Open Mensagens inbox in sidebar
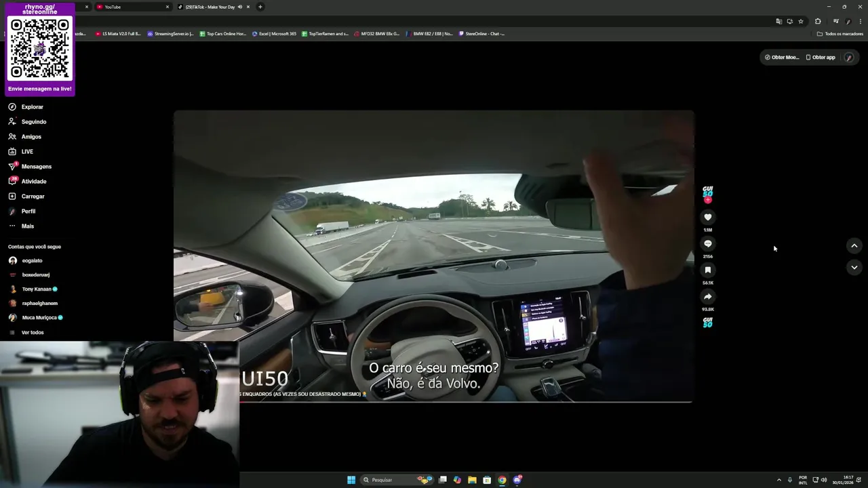Image resolution: width=868 pixels, height=488 pixels. coord(30,167)
